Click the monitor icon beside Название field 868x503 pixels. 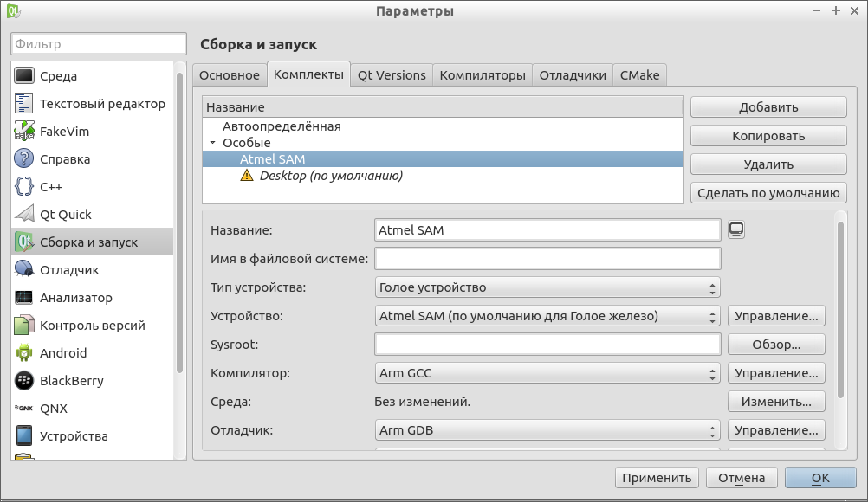pos(735,229)
